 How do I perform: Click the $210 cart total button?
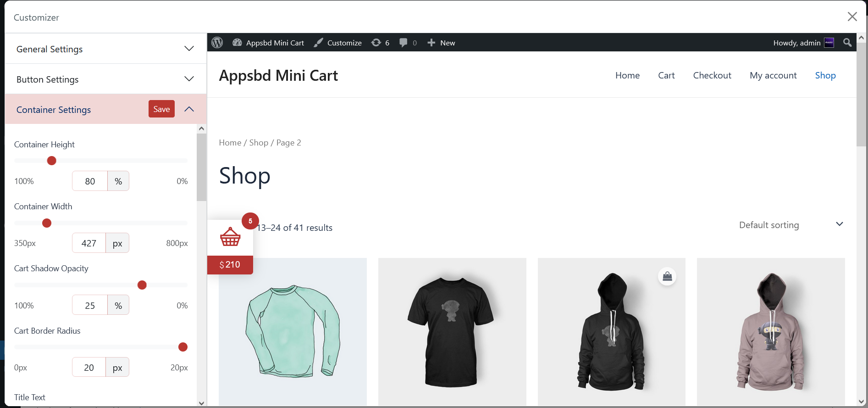[230, 265]
